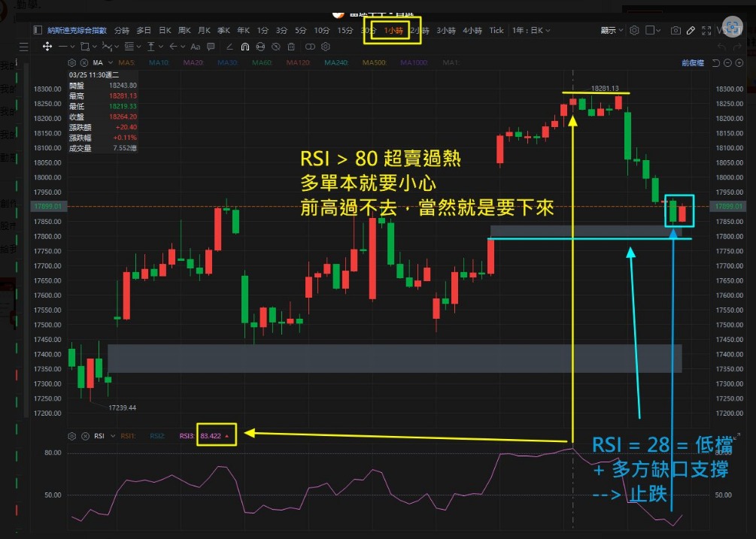Select the move/pan crosshair tool
The image size is (756, 539).
pyautogui.click(x=47, y=47)
